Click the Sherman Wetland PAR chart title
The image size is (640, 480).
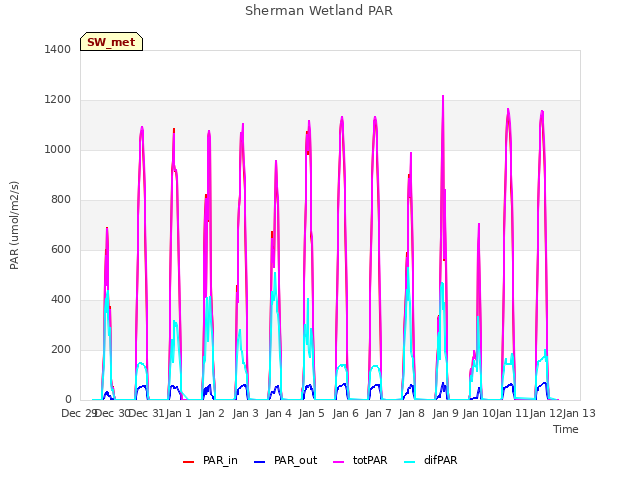(x=319, y=11)
